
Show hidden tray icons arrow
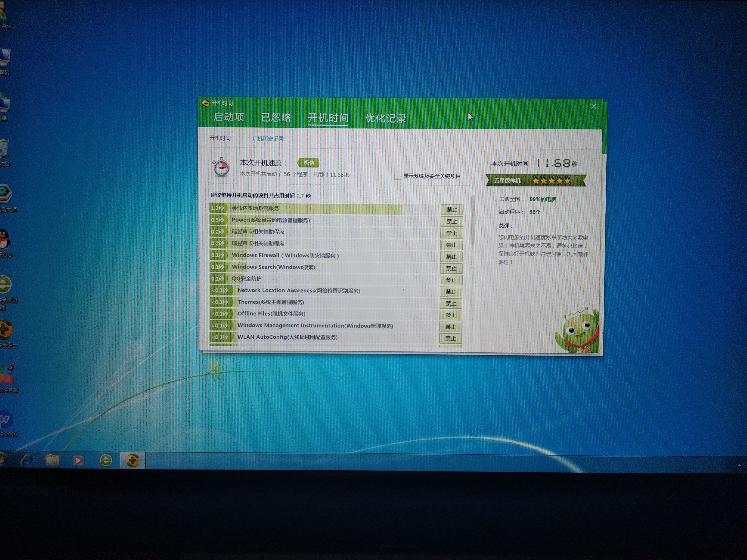739,465
